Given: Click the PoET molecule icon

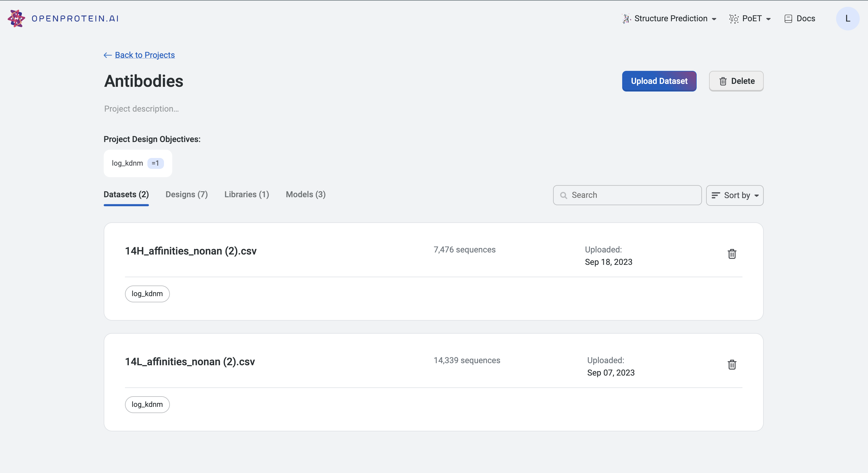Looking at the screenshot, I should (734, 19).
